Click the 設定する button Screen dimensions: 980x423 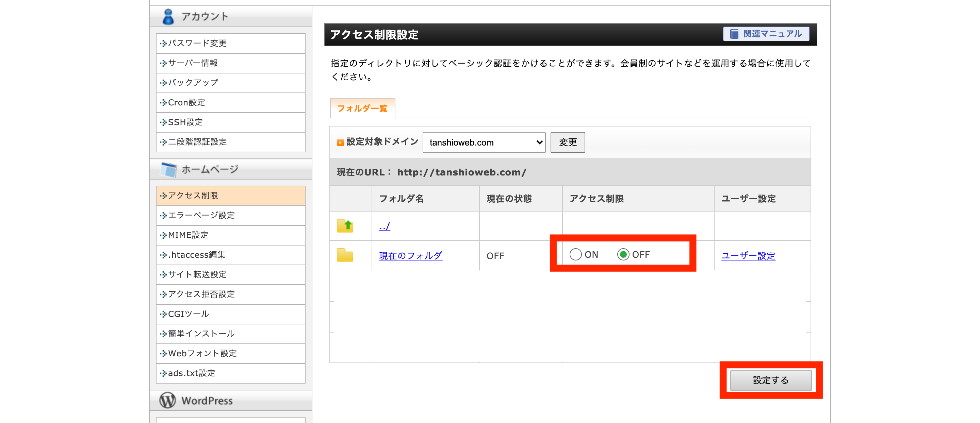pos(771,380)
